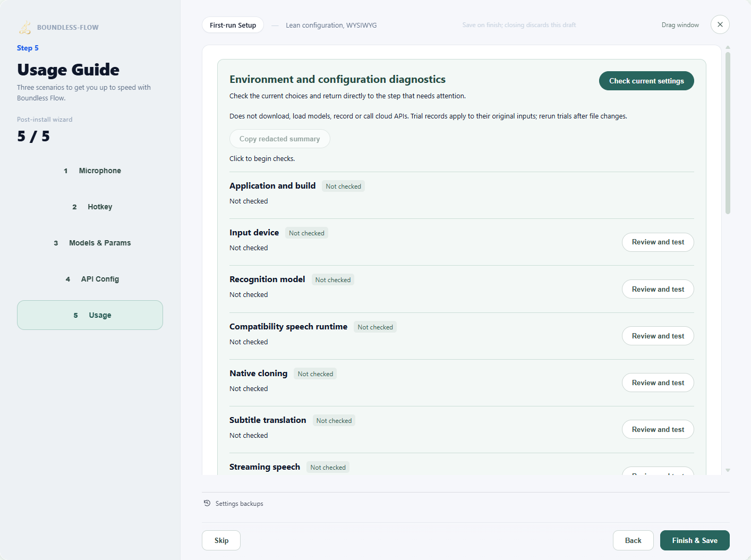Screen dimensions: 751x560
Task: Click the Not checked badge beside Native cloning
Action: (x=315, y=374)
